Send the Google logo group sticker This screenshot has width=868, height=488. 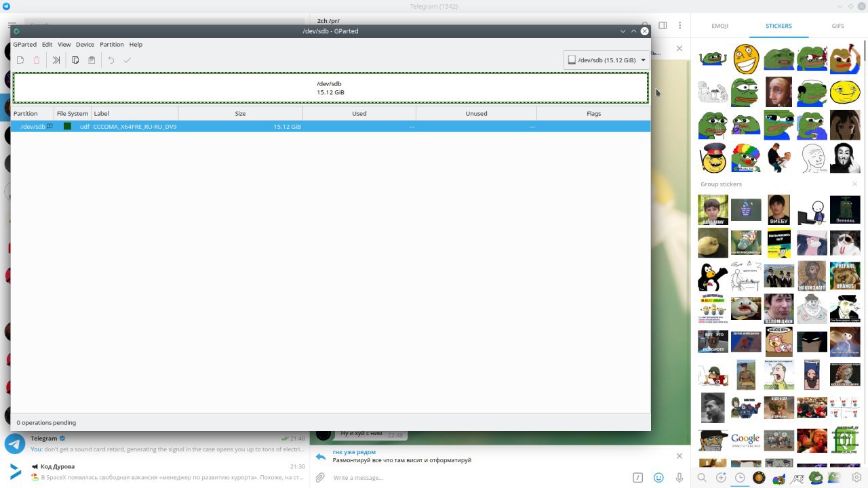(745, 440)
